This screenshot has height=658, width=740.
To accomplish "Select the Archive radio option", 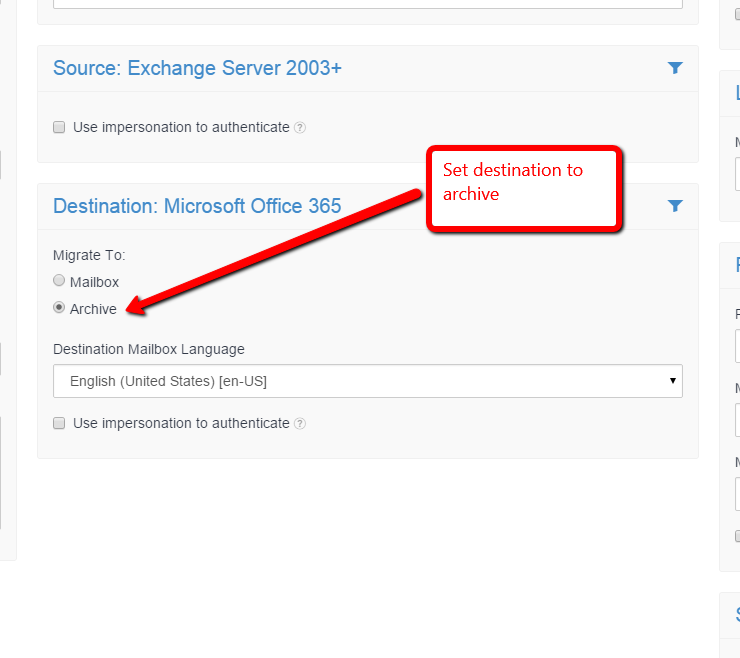I will [x=59, y=307].
